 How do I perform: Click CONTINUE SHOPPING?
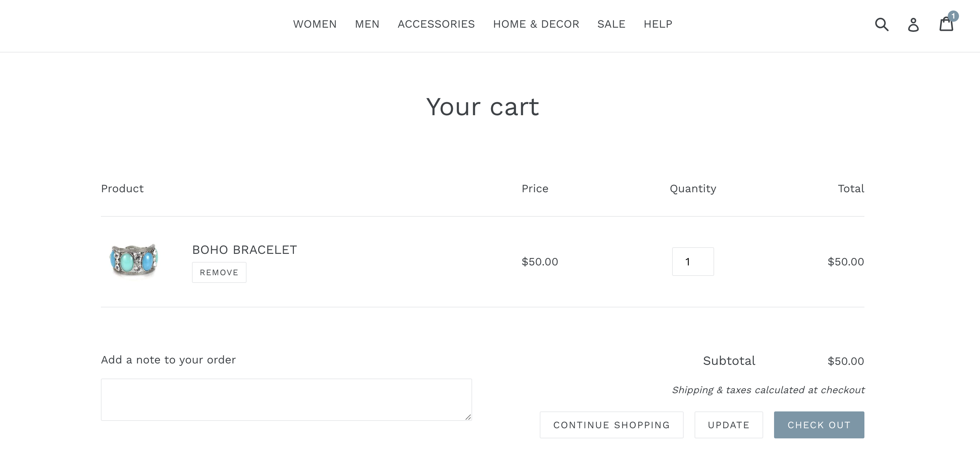click(x=611, y=425)
